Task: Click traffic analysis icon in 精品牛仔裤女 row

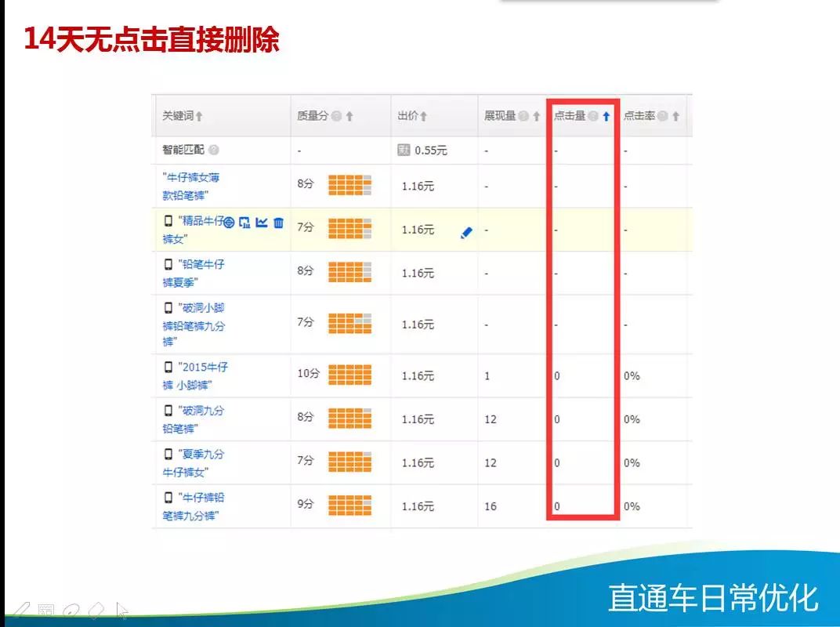Action: click(x=244, y=223)
